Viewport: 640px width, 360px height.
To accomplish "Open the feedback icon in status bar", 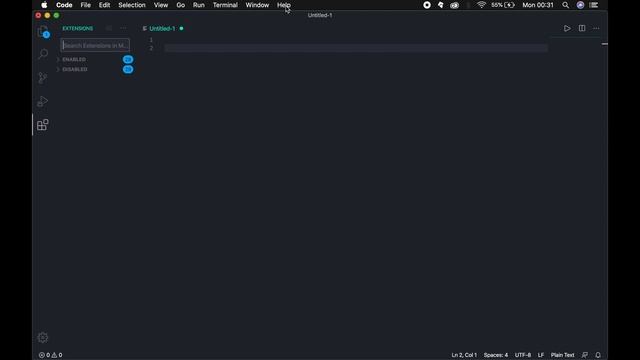I will tap(585, 355).
